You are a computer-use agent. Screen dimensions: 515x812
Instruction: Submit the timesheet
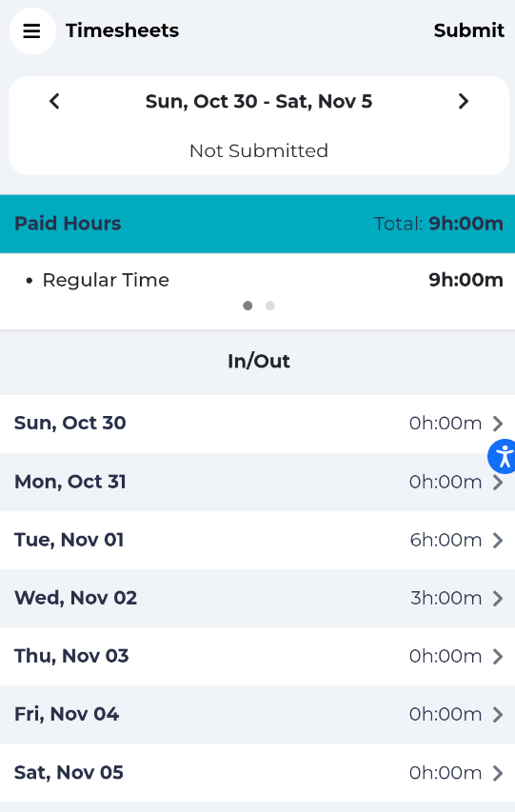click(x=469, y=30)
